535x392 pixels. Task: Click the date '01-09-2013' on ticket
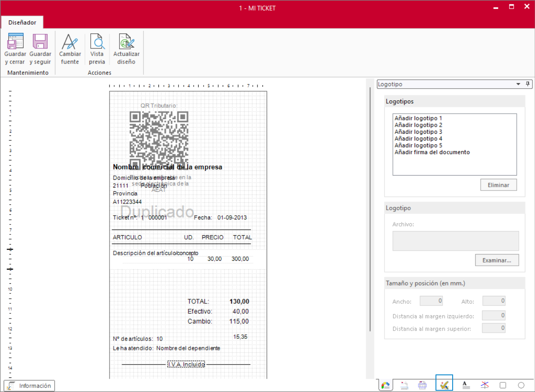(232, 218)
